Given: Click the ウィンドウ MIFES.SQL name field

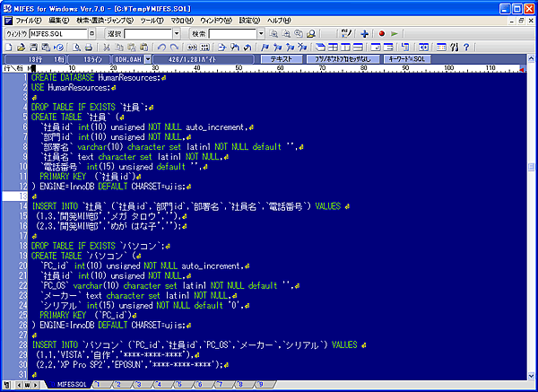Looking at the screenshot, I should (58, 34).
